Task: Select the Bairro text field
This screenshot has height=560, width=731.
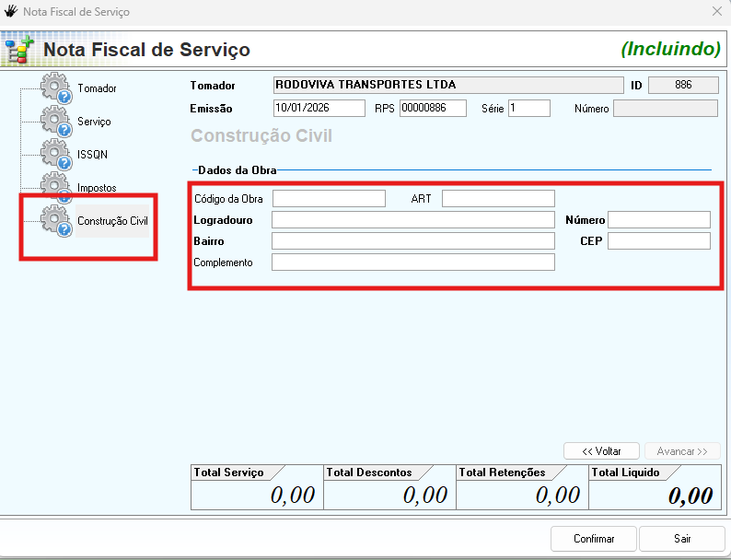Action: point(412,241)
